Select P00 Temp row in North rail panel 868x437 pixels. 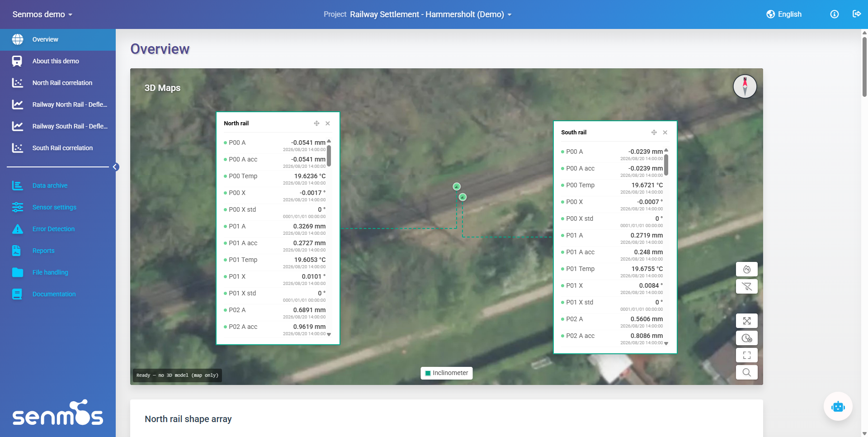(x=275, y=179)
